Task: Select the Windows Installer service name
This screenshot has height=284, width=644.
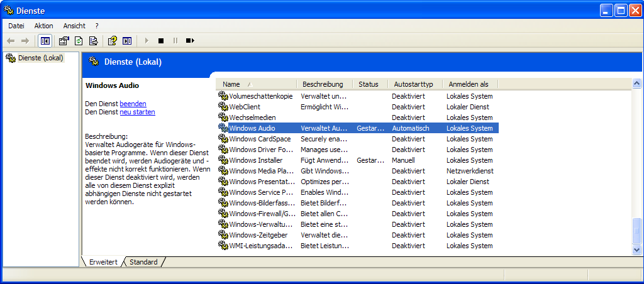Action: pos(256,160)
